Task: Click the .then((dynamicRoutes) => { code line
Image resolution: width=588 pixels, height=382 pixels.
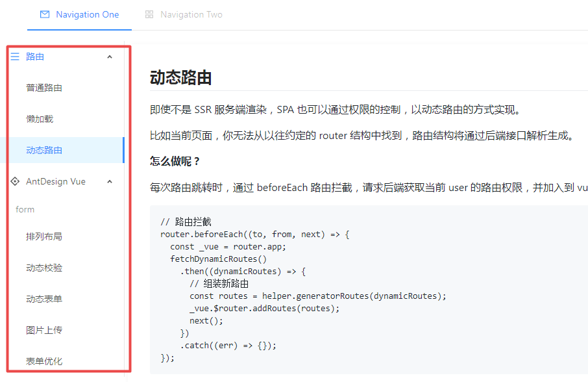Action: pos(243,272)
